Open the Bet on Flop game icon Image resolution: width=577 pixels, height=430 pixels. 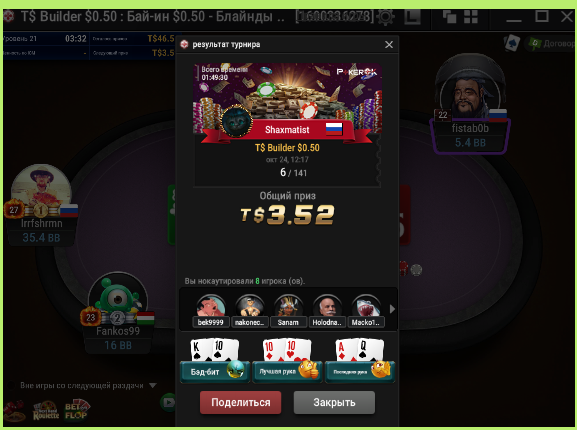(77, 411)
